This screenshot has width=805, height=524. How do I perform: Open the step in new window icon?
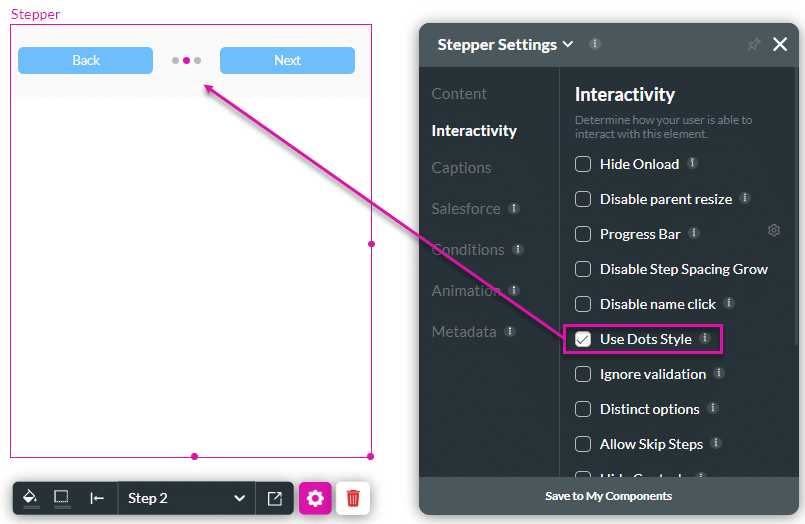click(x=275, y=498)
